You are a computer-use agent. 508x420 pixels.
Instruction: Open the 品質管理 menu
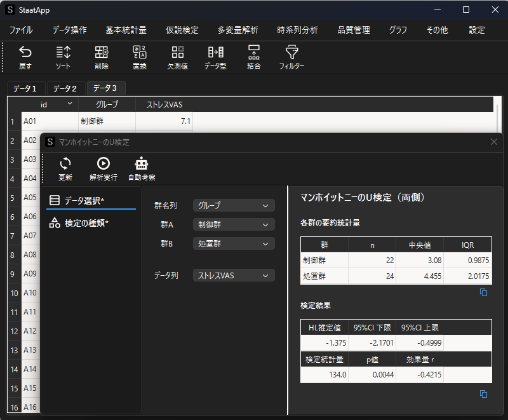click(354, 30)
